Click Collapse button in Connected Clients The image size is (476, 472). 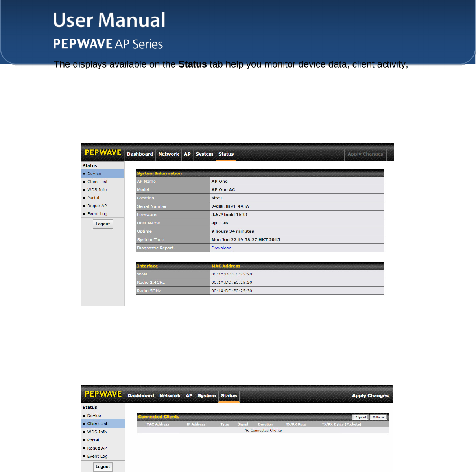(378, 417)
